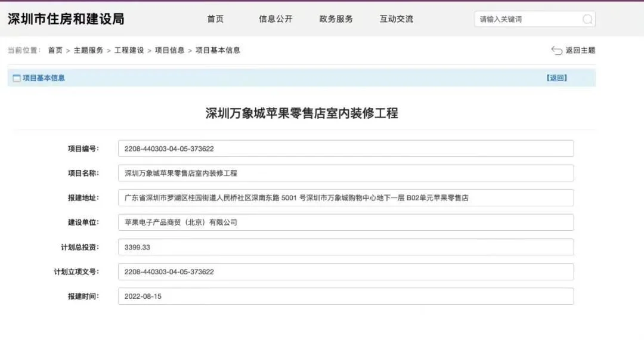The image size is (644, 340).
Task: Click the 计划立项文号 field
Action: [x=346, y=272]
